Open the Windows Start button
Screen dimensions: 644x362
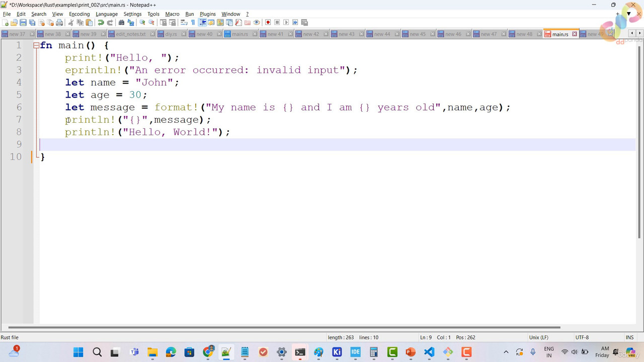78,352
